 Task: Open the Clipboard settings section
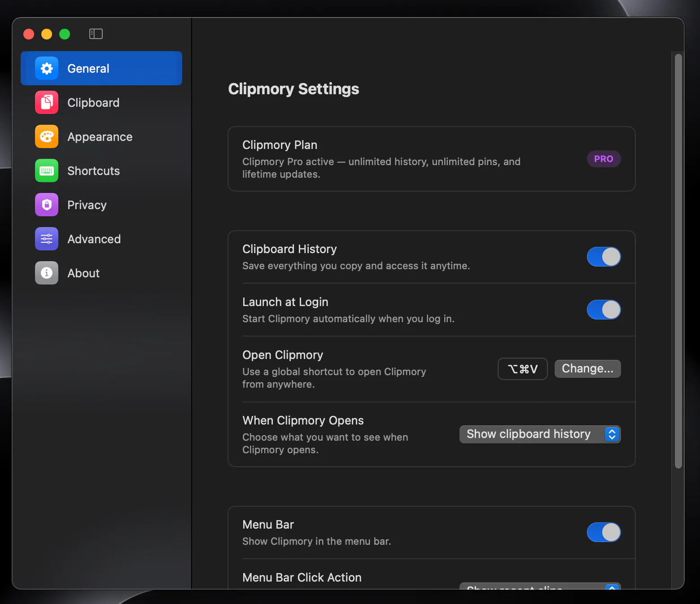pyautogui.click(x=101, y=102)
